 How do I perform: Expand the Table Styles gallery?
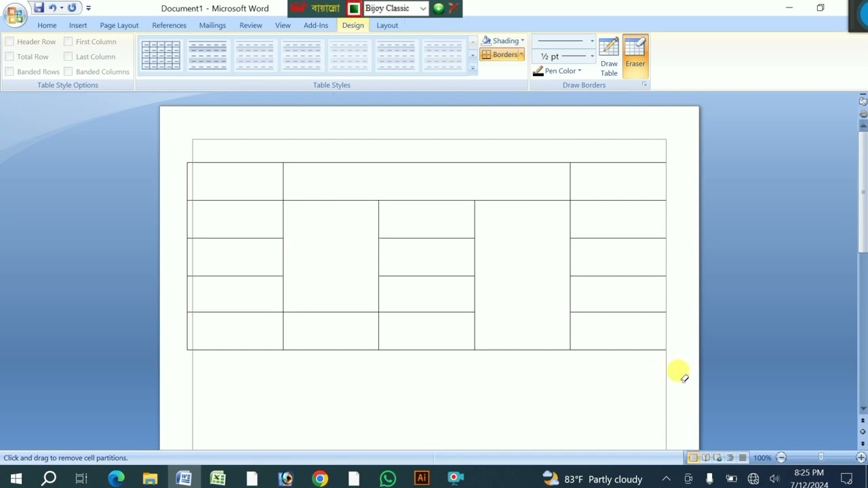[473, 68]
